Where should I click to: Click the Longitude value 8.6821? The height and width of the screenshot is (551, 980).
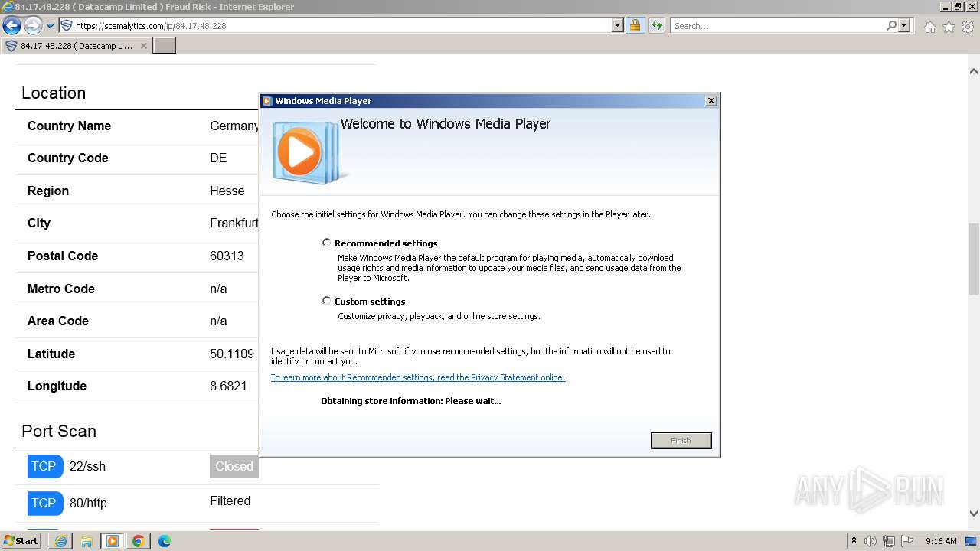[x=229, y=386]
